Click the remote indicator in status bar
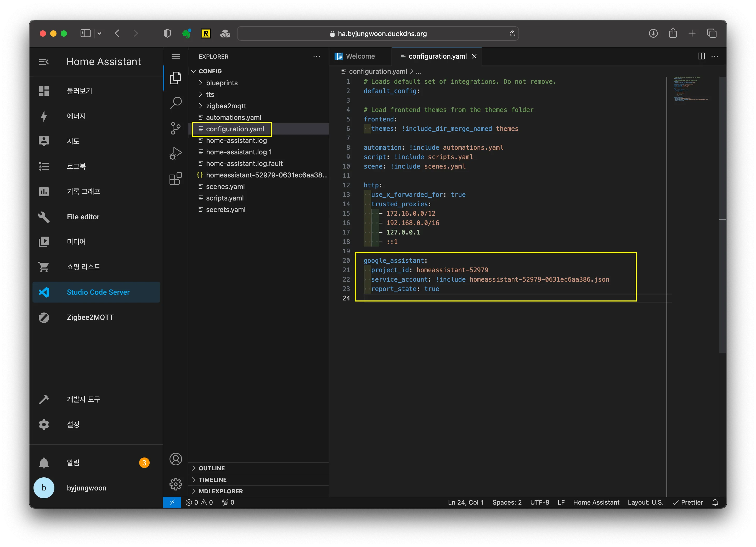This screenshot has height=547, width=756. (x=172, y=502)
